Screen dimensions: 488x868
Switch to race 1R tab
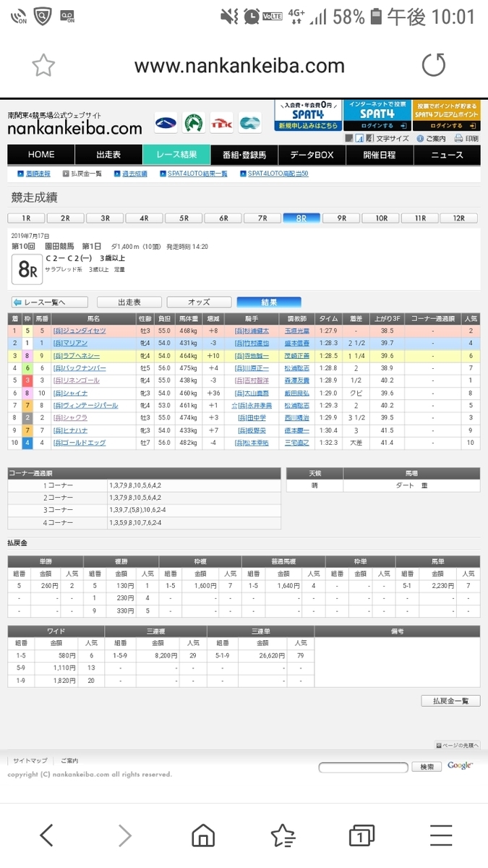tap(26, 218)
